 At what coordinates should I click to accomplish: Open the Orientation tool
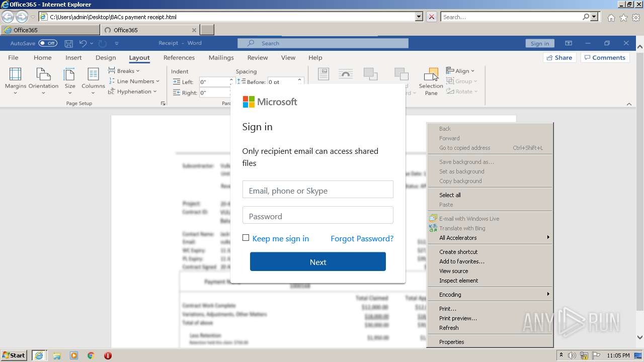pos(43,81)
